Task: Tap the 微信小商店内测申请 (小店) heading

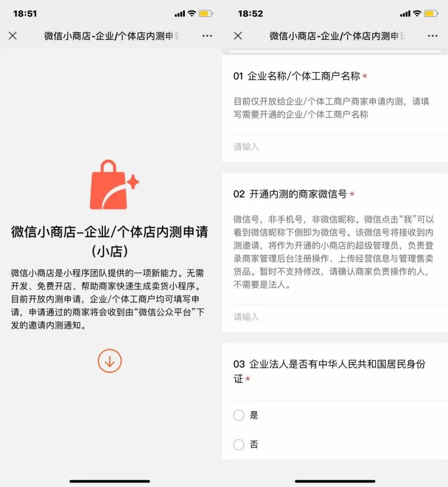Action: [x=110, y=242]
